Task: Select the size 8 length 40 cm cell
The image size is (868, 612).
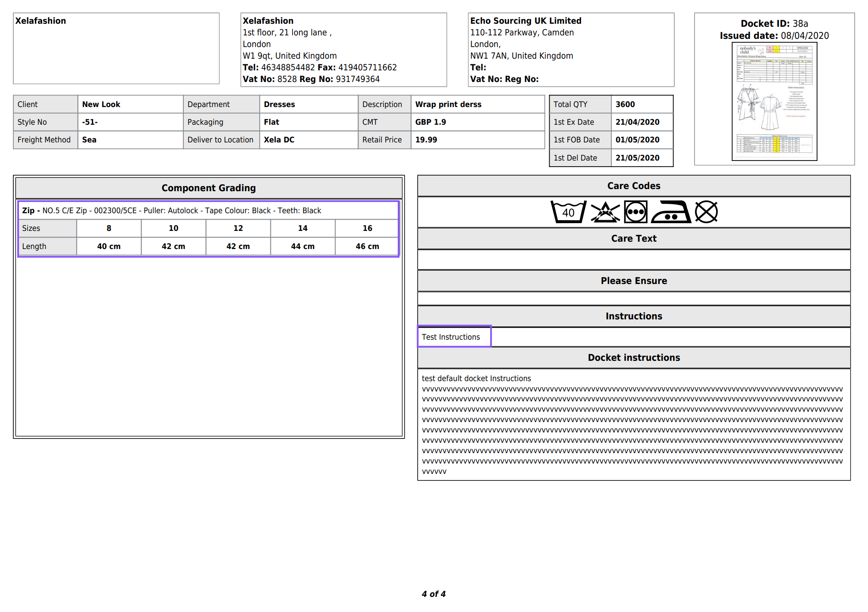Action: pyautogui.click(x=109, y=246)
